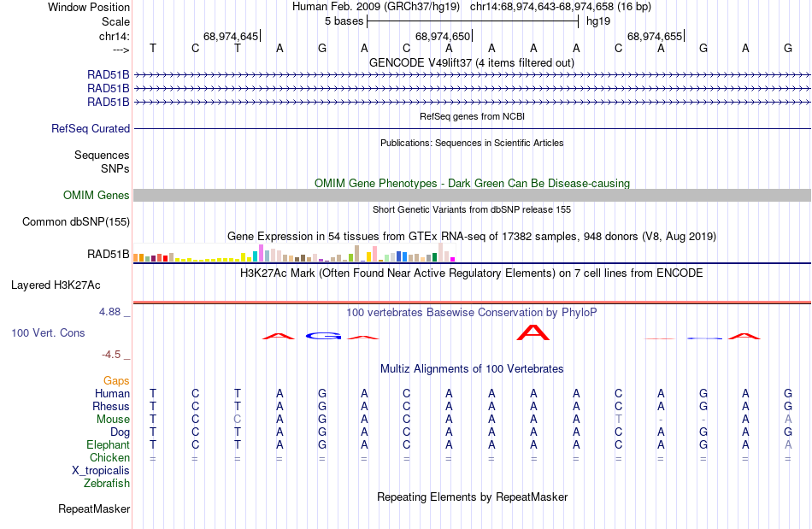
Task: Click the Common dbSNP(155) label
Action: pos(76,221)
